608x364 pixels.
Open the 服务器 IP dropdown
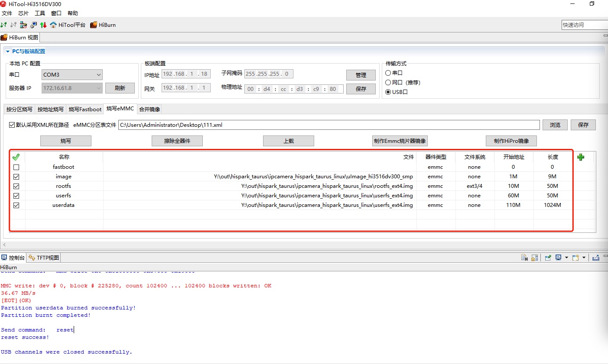(72, 88)
